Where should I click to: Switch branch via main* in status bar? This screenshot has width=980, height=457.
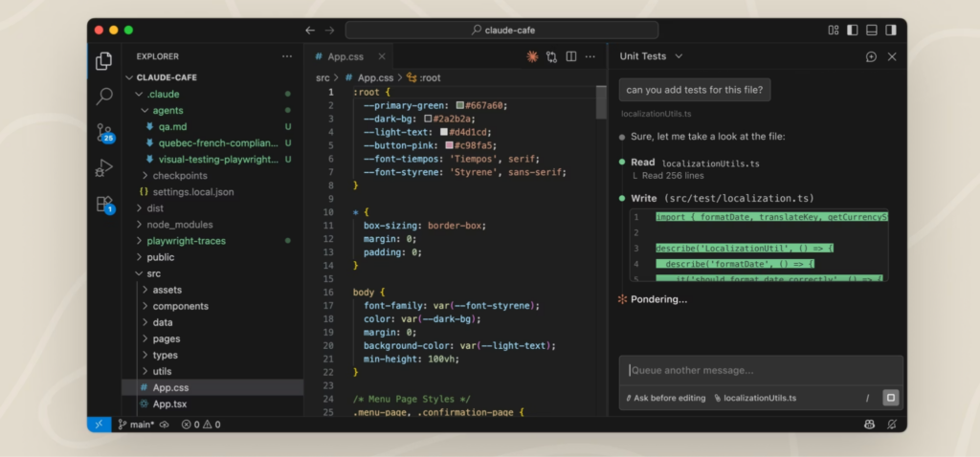point(136,424)
